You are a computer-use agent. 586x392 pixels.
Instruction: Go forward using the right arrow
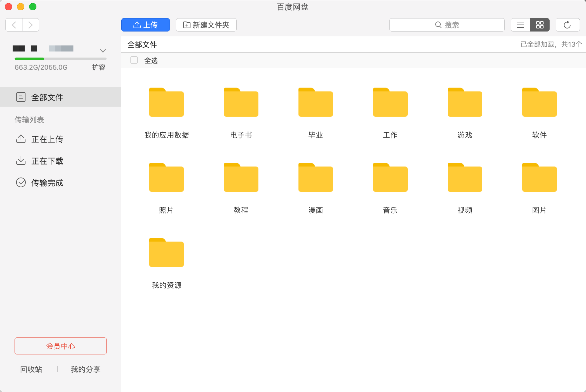[x=30, y=25]
